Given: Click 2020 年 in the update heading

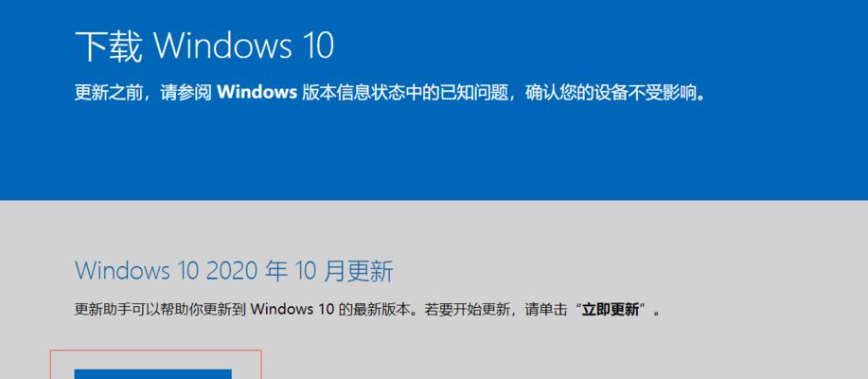Looking at the screenshot, I should [246, 271].
